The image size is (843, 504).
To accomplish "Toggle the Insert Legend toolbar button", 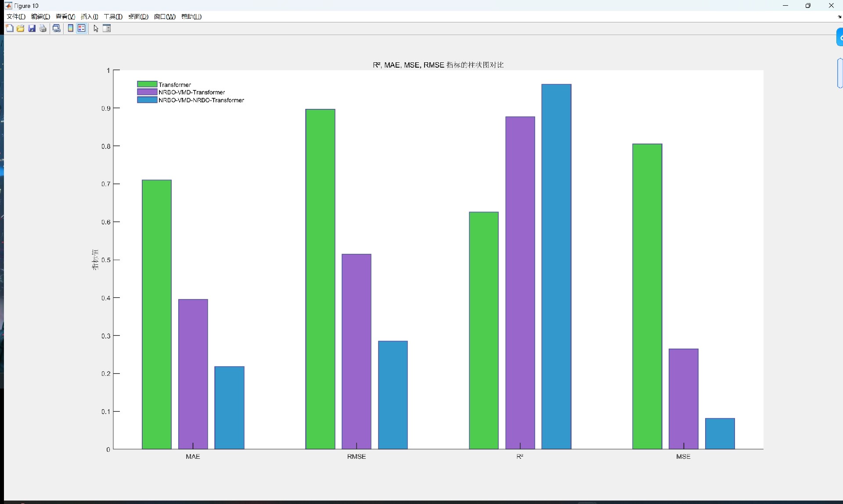I will [82, 29].
